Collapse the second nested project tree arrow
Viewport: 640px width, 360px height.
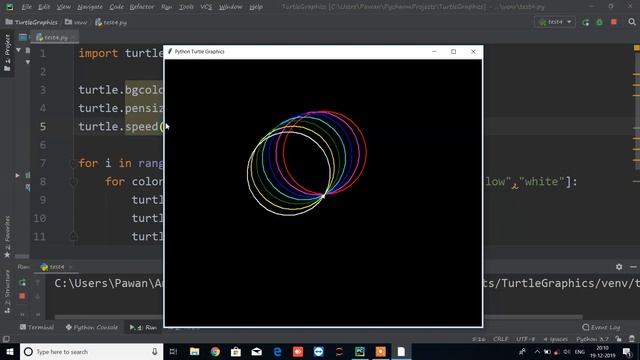point(28,62)
